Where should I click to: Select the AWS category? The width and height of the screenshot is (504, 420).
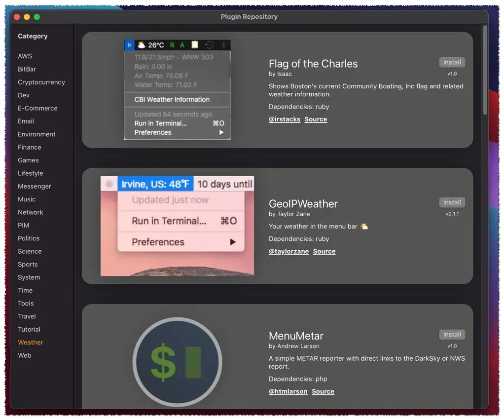pyautogui.click(x=25, y=56)
